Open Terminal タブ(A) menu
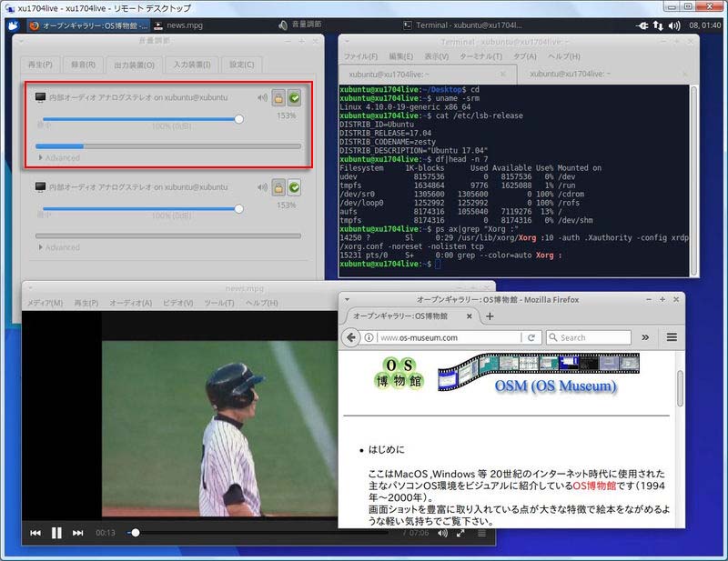Image resolution: width=728 pixels, height=561 pixels. (x=525, y=56)
